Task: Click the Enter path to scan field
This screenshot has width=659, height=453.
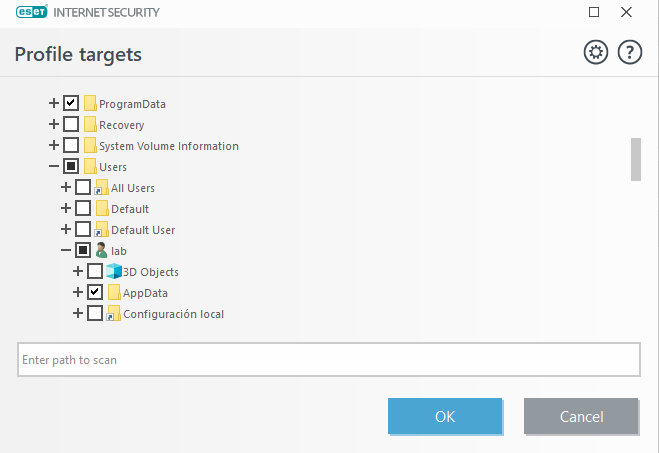Action: [328, 359]
